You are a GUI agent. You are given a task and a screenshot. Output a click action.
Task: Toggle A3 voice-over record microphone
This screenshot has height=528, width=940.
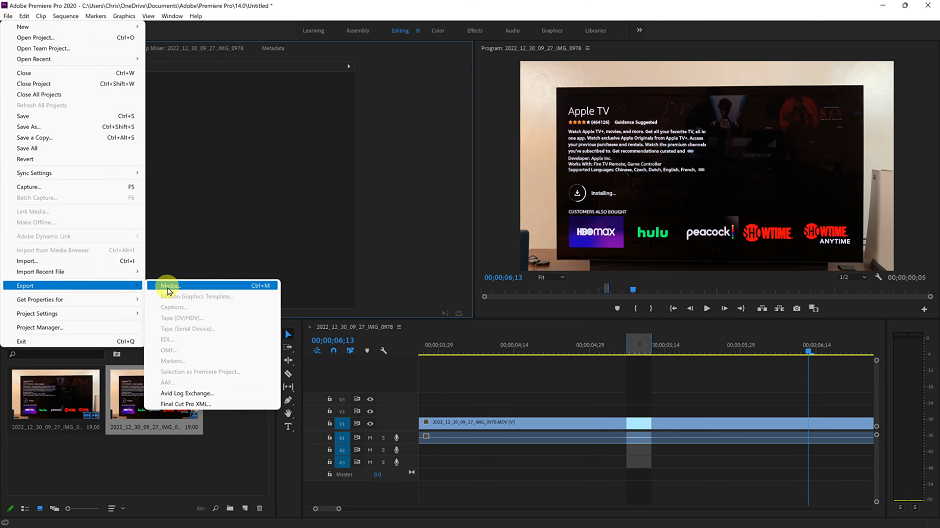pos(396,462)
